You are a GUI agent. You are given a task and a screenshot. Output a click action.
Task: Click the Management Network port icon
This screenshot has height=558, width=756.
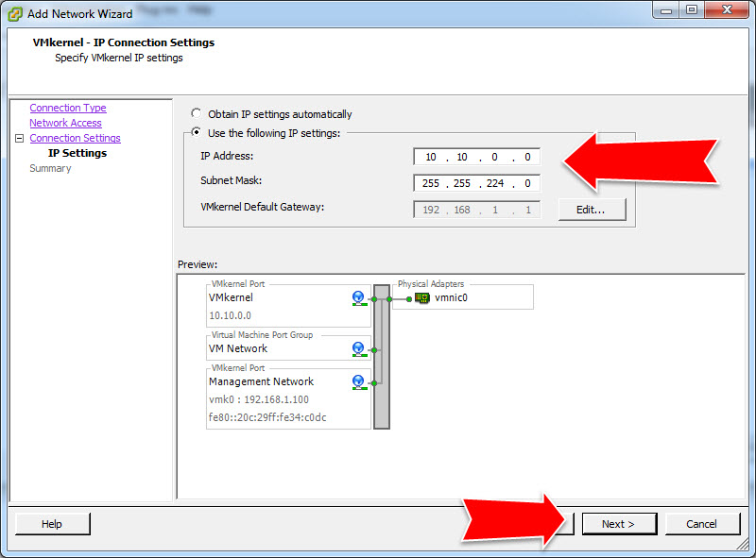[358, 382]
